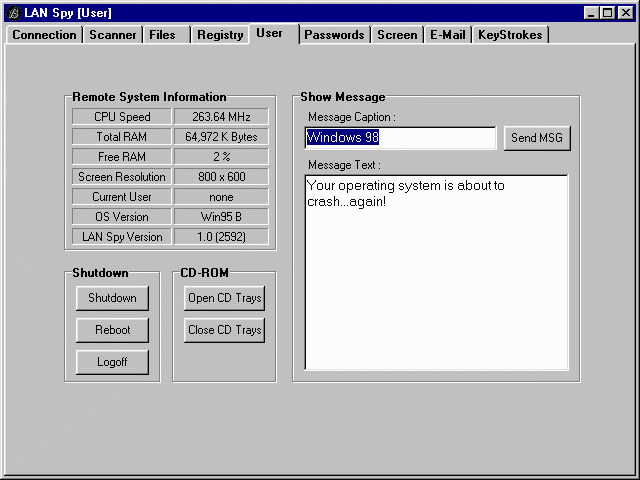Click the OS Version value Win95 B

pyautogui.click(x=221, y=217)
